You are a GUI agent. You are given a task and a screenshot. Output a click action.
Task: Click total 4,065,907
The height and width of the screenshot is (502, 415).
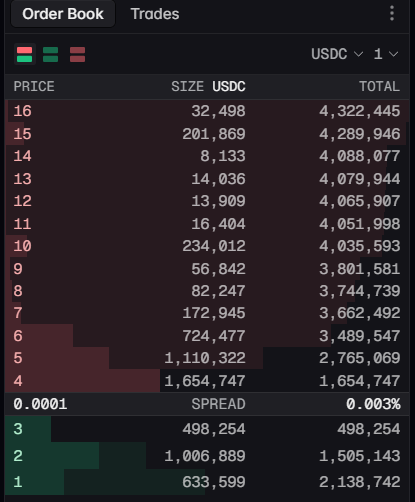360,201
